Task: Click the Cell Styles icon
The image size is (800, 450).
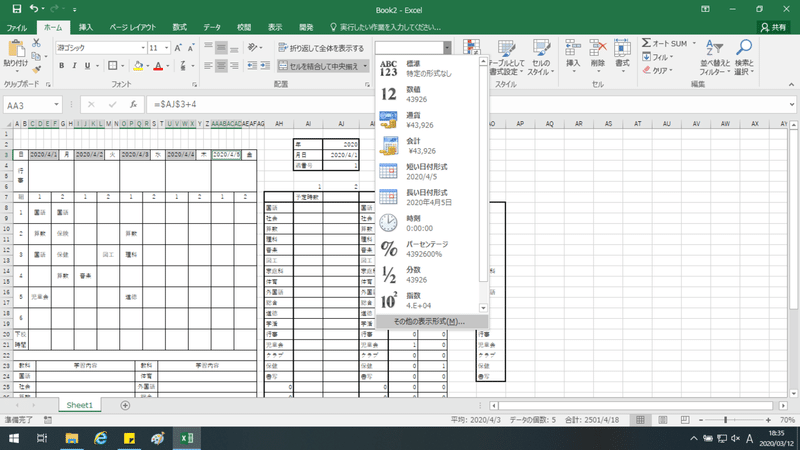Action: pos(540,49)
